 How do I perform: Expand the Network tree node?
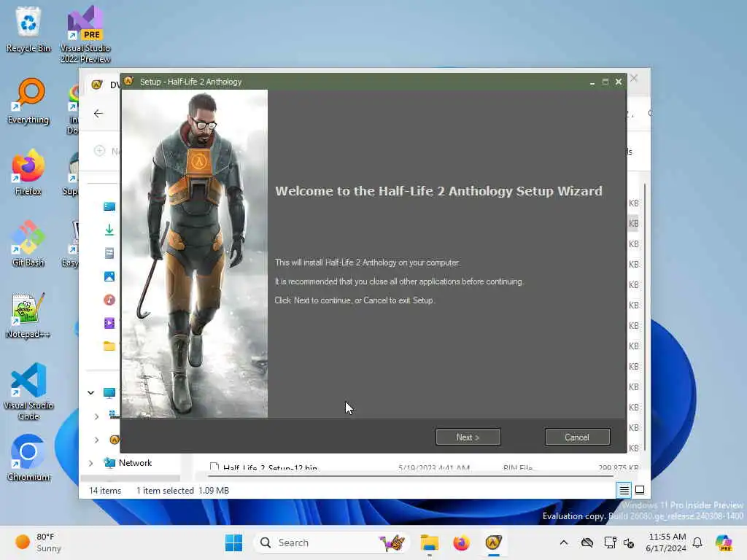[x=90, y=463]
